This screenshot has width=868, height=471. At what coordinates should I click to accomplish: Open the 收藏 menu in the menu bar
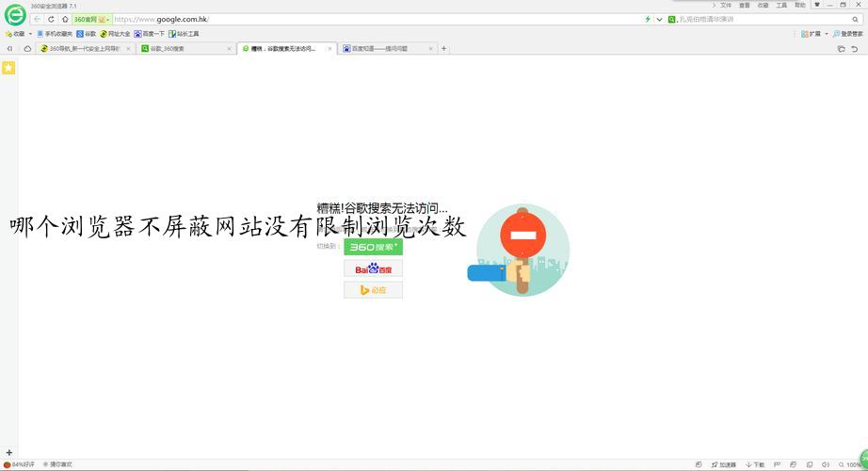click(x=763, y=5)
